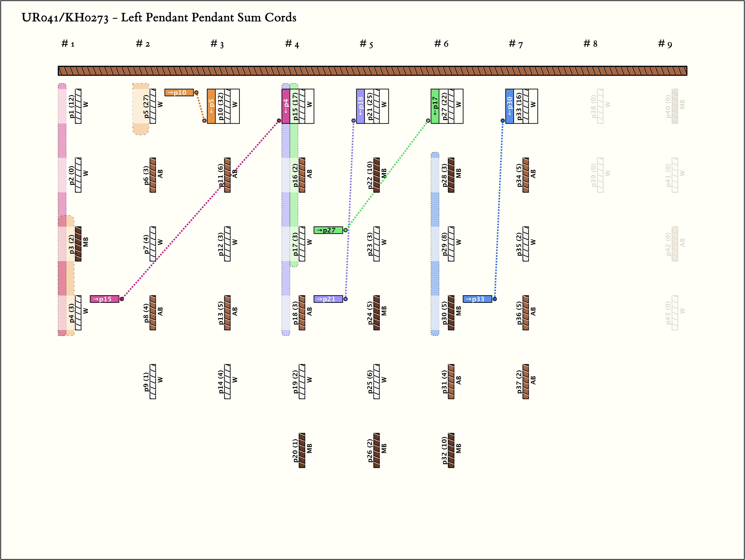Click the purple →p21 tag
The image size is (745, 560).
(328, 299)
